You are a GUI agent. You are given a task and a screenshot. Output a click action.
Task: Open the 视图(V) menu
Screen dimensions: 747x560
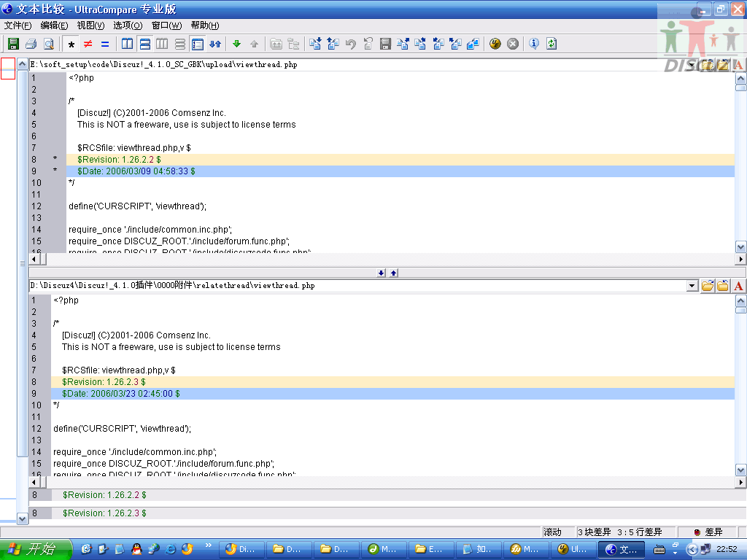tap(90, 26)
